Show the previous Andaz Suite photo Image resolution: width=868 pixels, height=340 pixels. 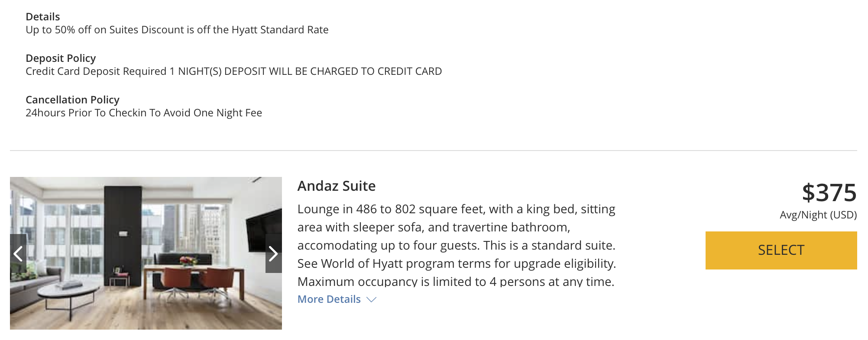(x=18, y=253)
